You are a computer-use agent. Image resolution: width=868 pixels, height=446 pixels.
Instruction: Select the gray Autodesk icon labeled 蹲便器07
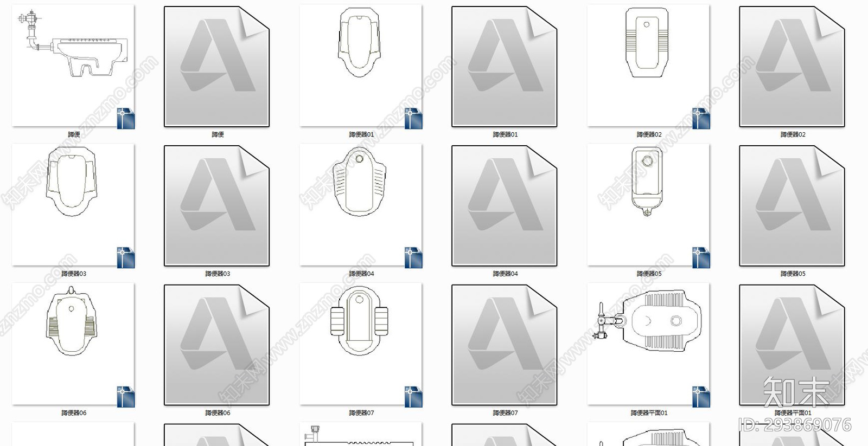505,345
